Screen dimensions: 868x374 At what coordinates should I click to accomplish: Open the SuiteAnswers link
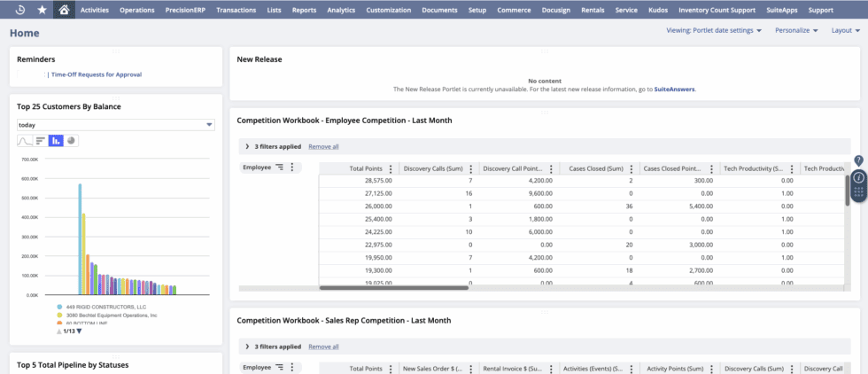pyautogui.click(x=674, y=90)
